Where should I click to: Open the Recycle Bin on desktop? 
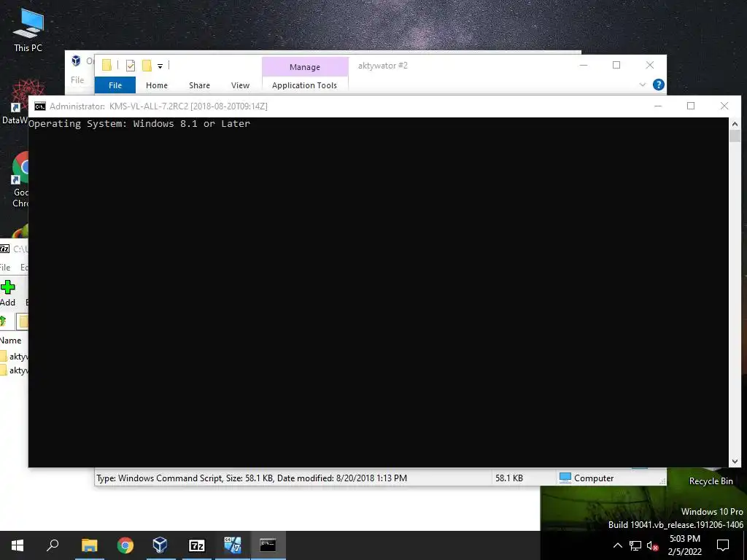[711, 478]
